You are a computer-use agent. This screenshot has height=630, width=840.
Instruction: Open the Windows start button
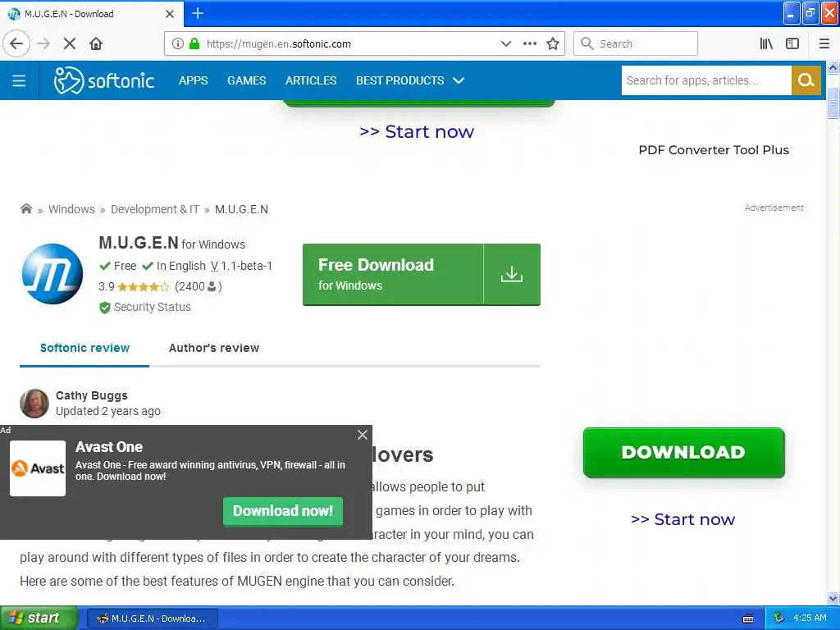coord(39,618)
